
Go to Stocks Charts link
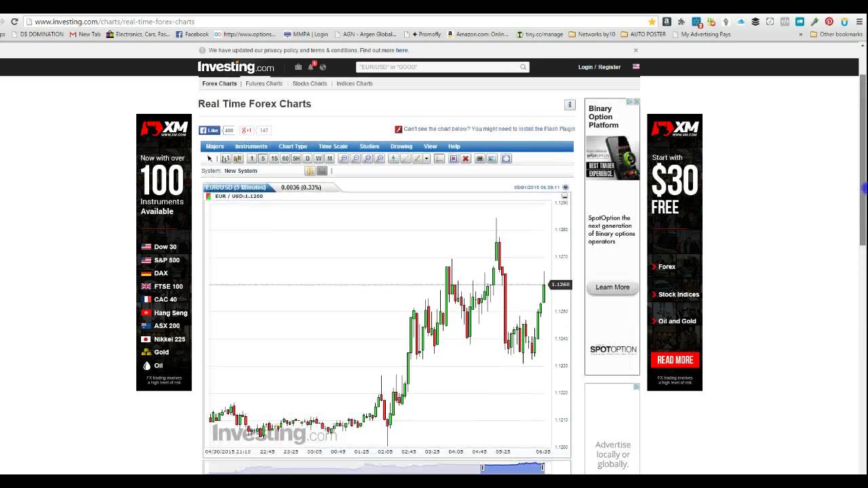pyautogui.click(x=310, y=83)
